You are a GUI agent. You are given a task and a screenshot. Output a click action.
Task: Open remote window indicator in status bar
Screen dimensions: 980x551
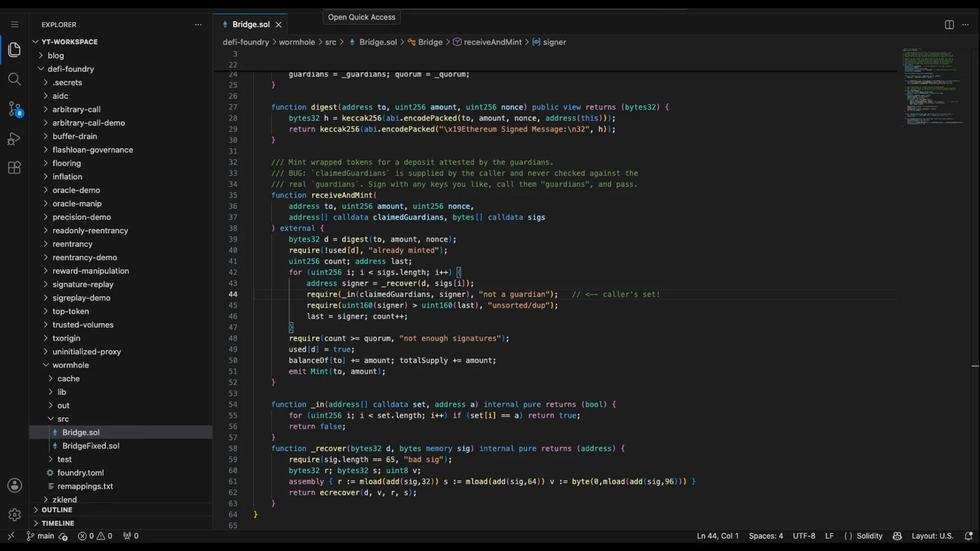pos(10,536)
